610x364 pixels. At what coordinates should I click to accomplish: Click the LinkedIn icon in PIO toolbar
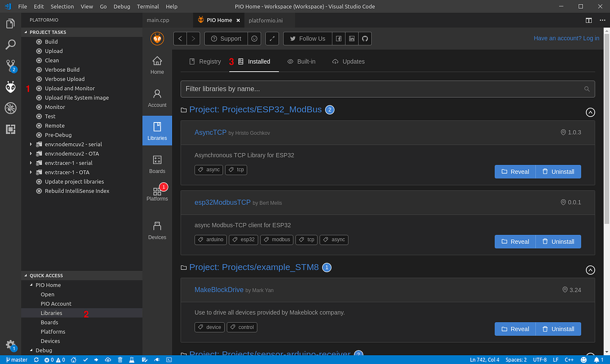click(x=352, y=39)
